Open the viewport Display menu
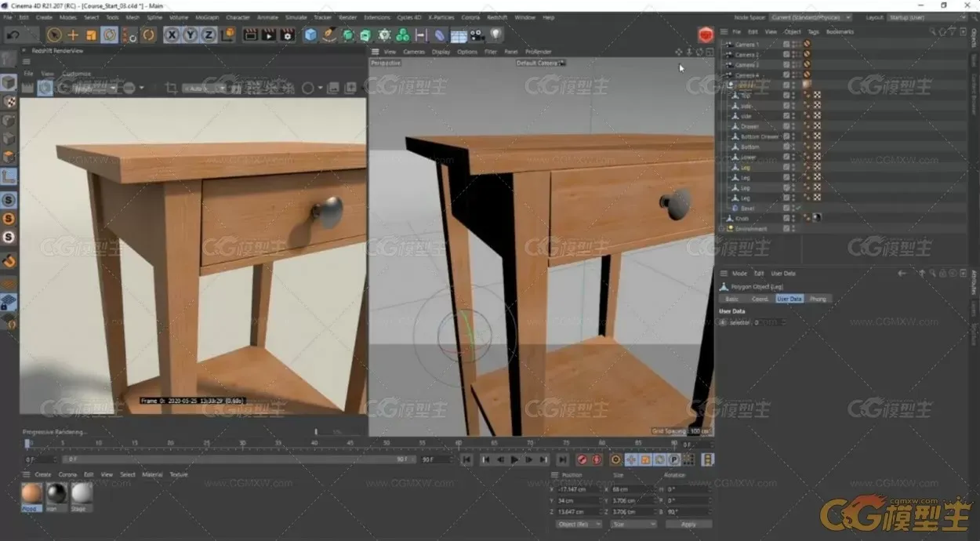This screenshot has width=980, height=541. click(441, 52)
